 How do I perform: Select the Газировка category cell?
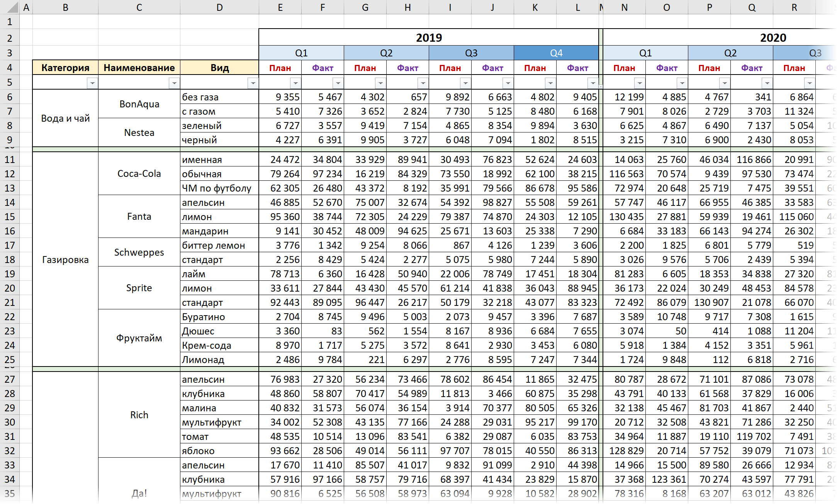pyautogui.click(x=65, y=260)
